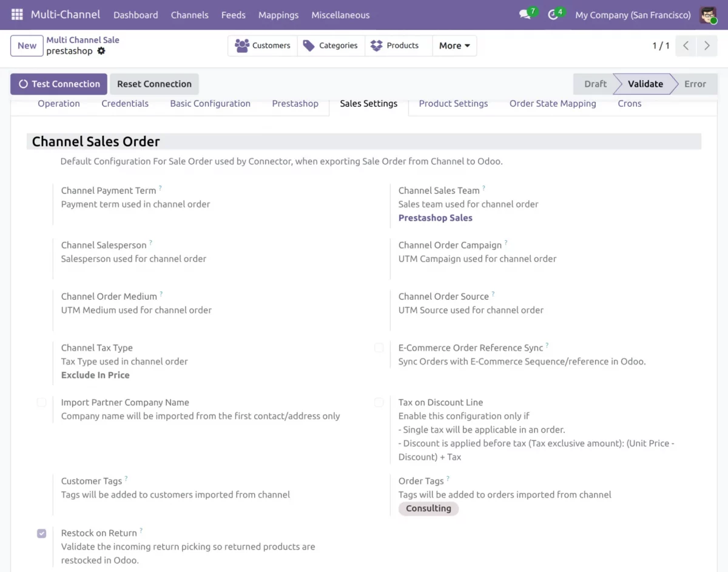Show help tooltip for Restock on Return

[x=141, y=531]
